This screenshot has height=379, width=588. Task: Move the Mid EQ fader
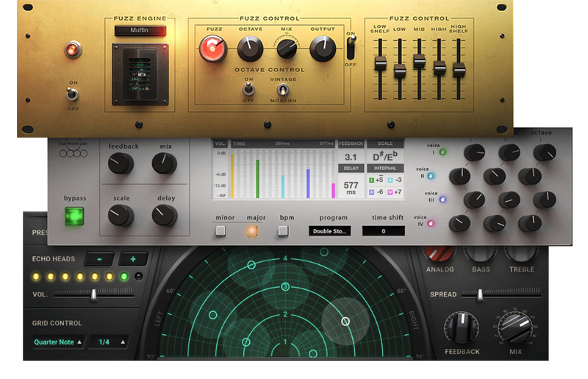(x=419, y=61)
